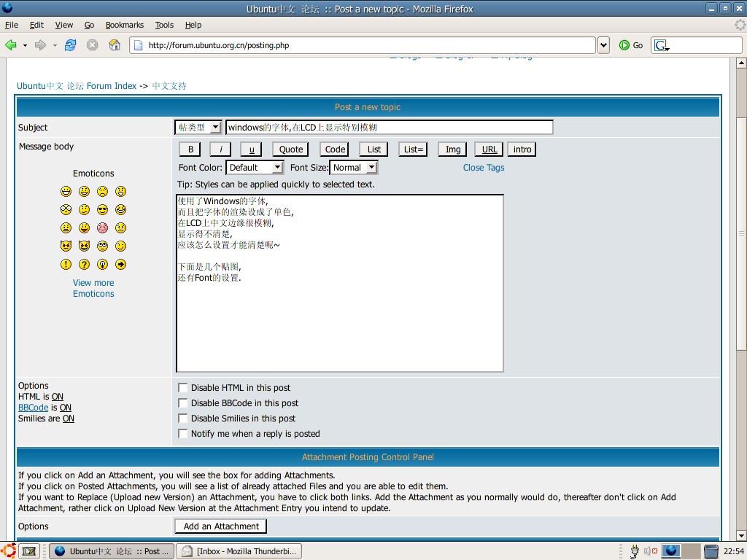Open the 帖类型 topic type dropdown
747x560 pixels.
[198, 127]
